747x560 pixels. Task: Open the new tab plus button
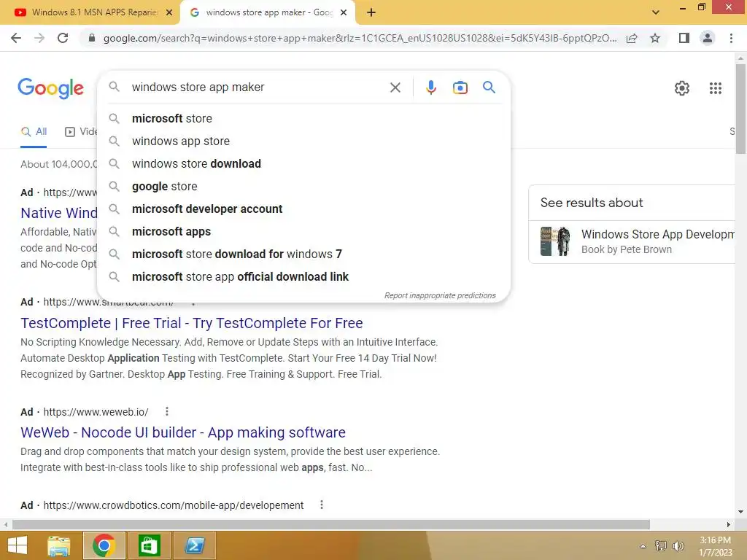[371, 13]
